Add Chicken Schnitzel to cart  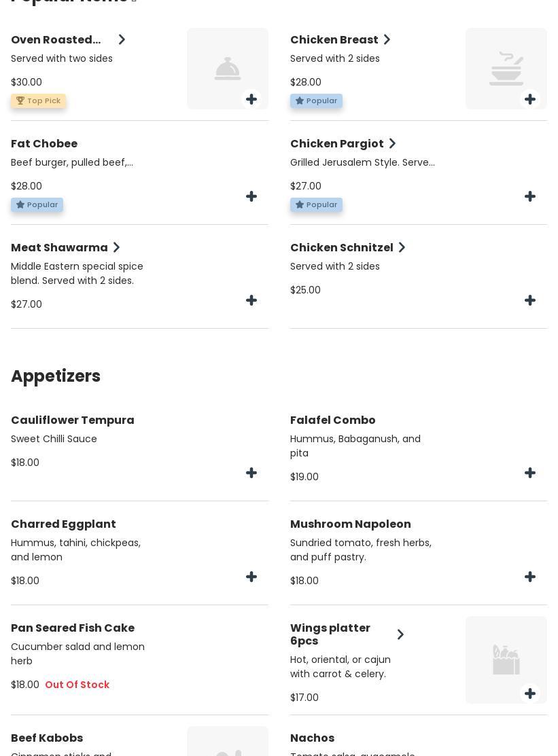click(530, 301)
